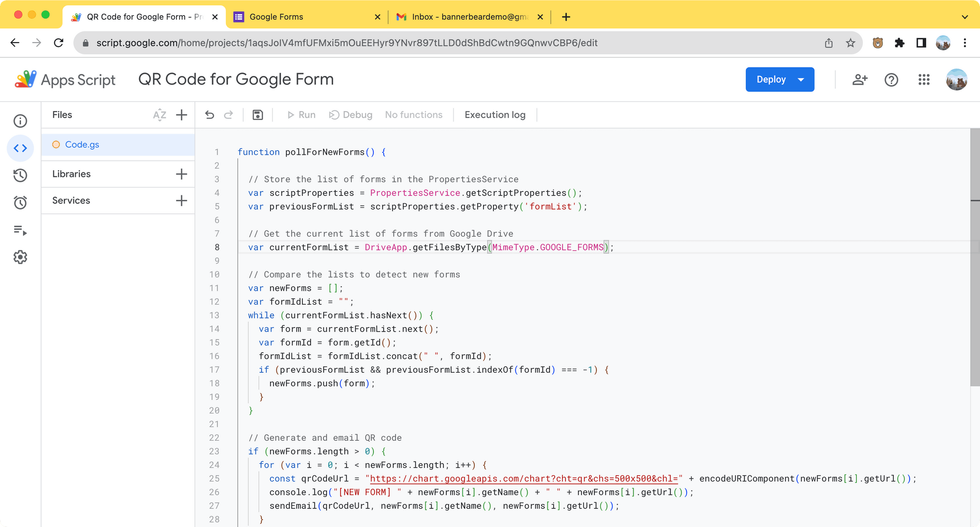Image resolution: width=980 pixels, height=527 pixels.
Task: Sort files using the A-Z sort control
Action: (159, 115)
